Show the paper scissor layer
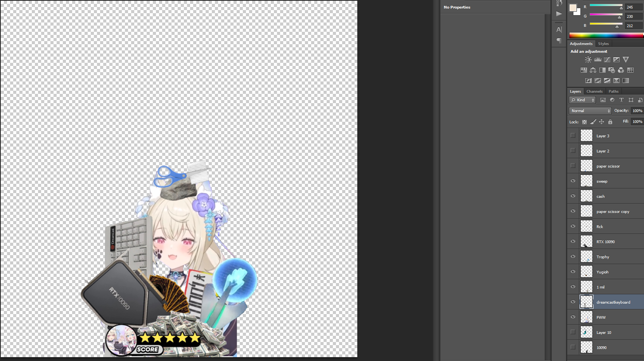The height and width of the screenshot is (361, 644). tap(573, 166)
